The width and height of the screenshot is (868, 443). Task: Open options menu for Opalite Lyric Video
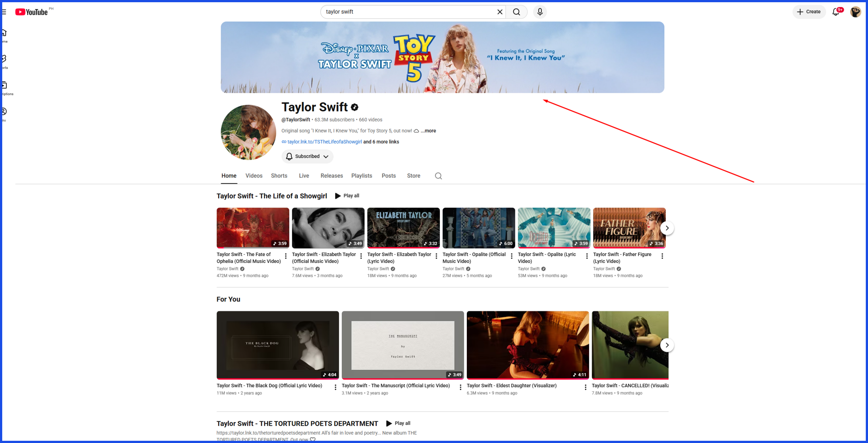[x=587, y=256]
